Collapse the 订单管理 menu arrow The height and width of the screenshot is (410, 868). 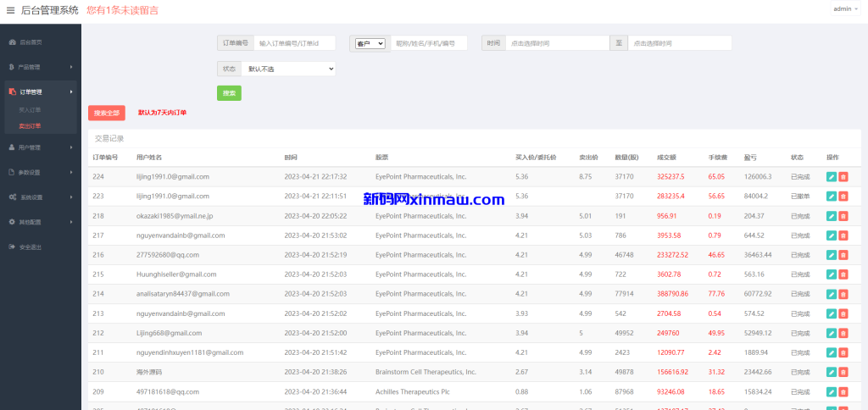(x=71, y=91)
